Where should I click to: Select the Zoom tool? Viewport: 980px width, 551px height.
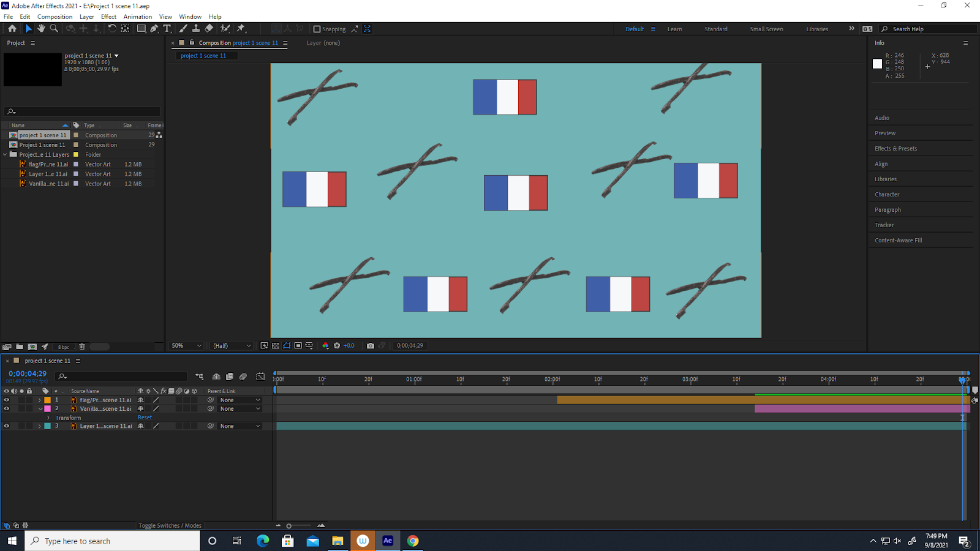54,29
